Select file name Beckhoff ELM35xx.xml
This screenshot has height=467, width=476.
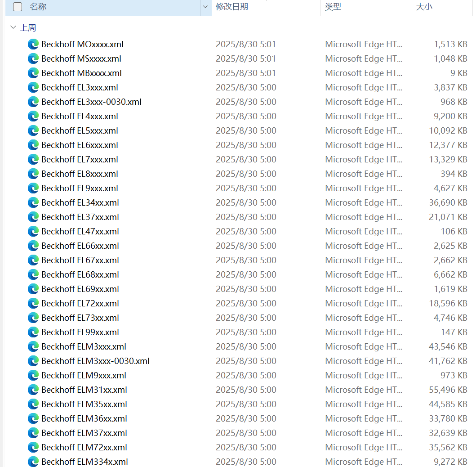(85, 404)
